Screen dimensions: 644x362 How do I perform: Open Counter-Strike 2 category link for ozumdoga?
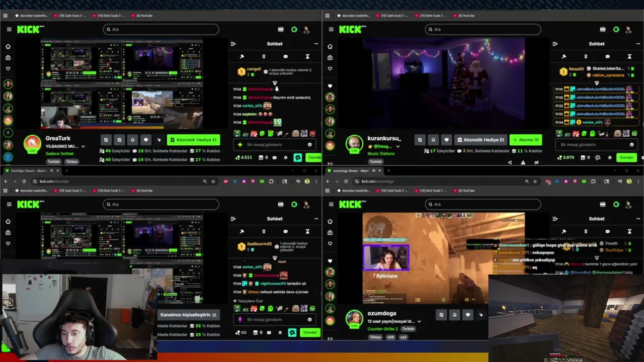[x=382, y=329]
